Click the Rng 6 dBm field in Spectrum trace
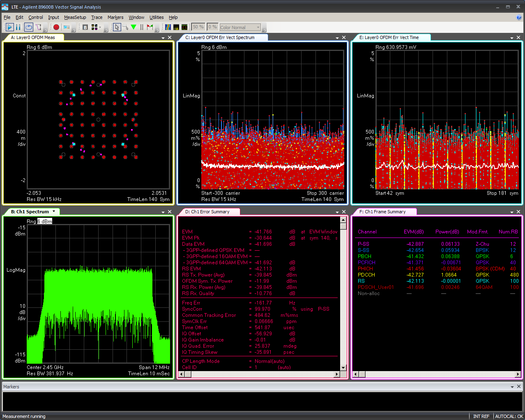The image size is (525, 420). pyautogui.click(x=45, y=221)
